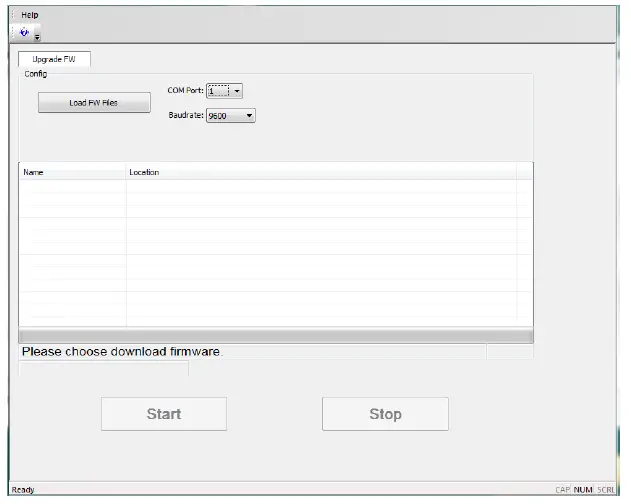Click the Name column header
The image size is (631, 504).
[72, 172]
